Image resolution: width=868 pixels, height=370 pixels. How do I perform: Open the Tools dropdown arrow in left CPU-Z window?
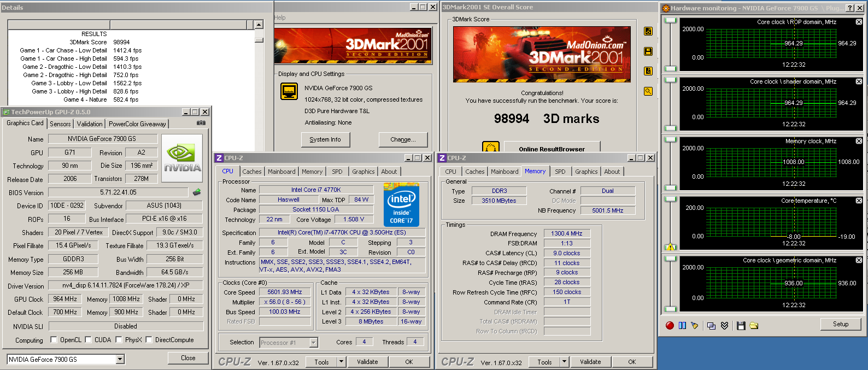pos(341,362)
